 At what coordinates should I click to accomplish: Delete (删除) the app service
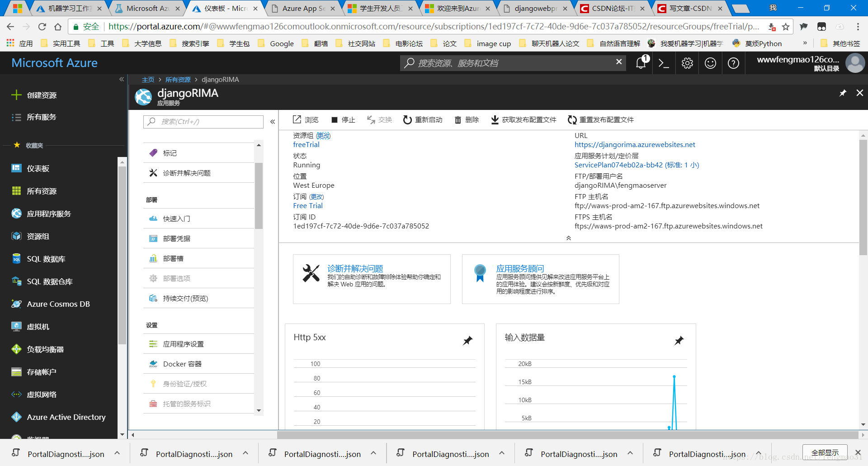pyautogui.click(x=467, y=119)
